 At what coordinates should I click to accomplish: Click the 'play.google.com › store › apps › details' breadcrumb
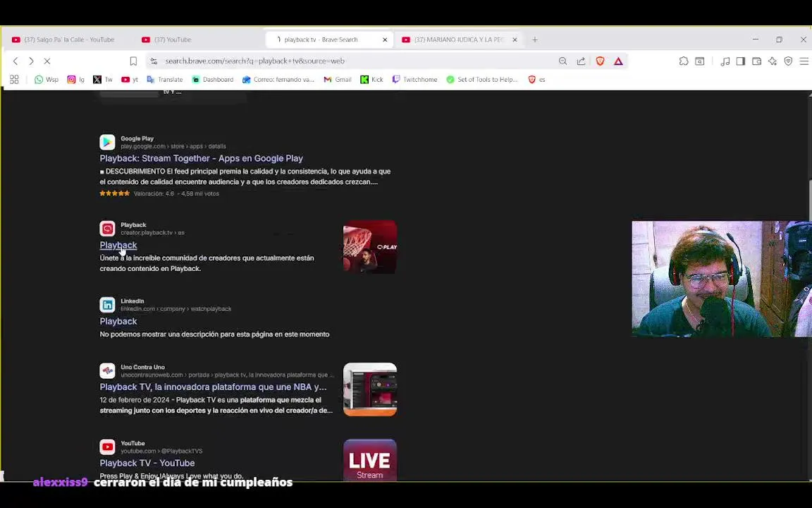point(173,146)
